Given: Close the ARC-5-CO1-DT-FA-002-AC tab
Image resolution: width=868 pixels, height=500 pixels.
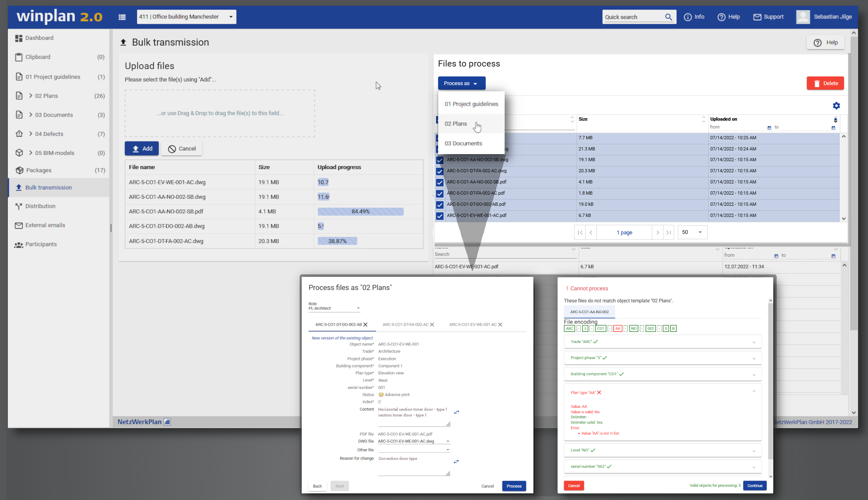Looking at the screenshot, I should pos(432,325).
